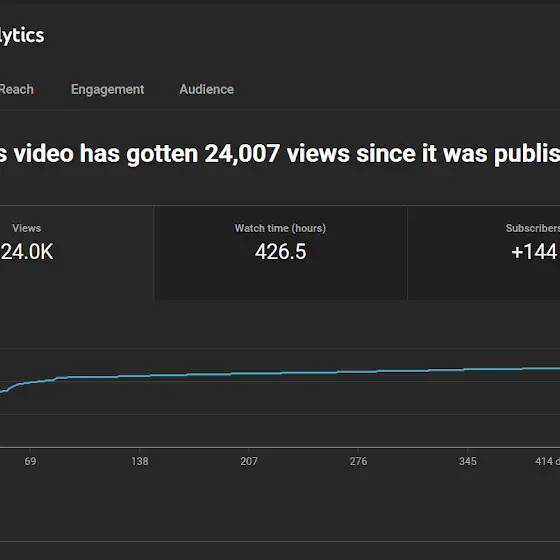Image resolution: width=560 pixels, height=560 pixels.
Task: Switch to the Reach tab
Action: coord(16,89)
